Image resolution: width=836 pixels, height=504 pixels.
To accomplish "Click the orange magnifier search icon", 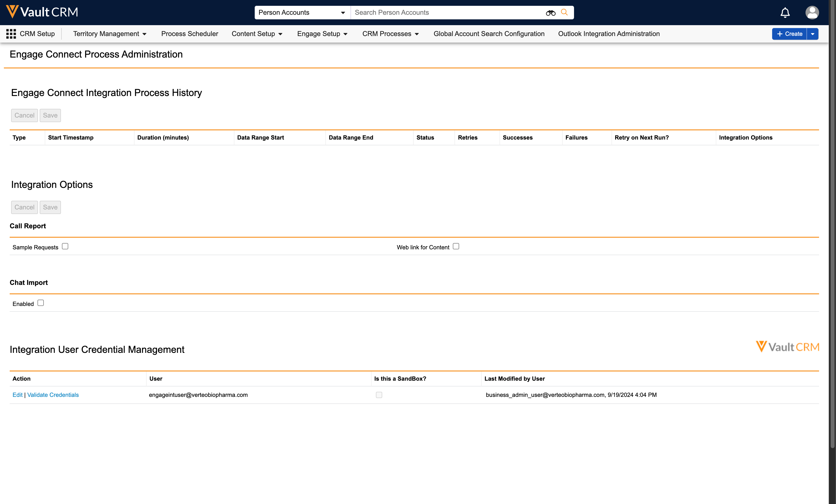I will tap(564, 13).
